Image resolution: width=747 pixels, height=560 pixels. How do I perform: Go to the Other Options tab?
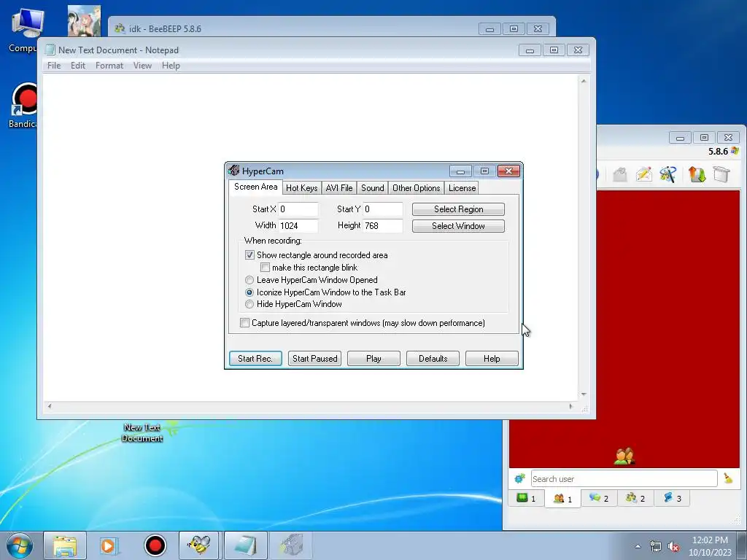(417, 188)
